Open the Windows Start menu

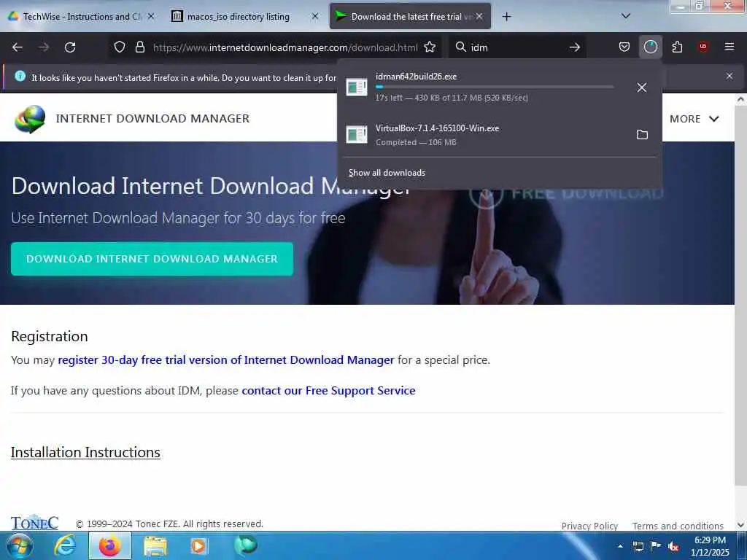pos(19,546)
